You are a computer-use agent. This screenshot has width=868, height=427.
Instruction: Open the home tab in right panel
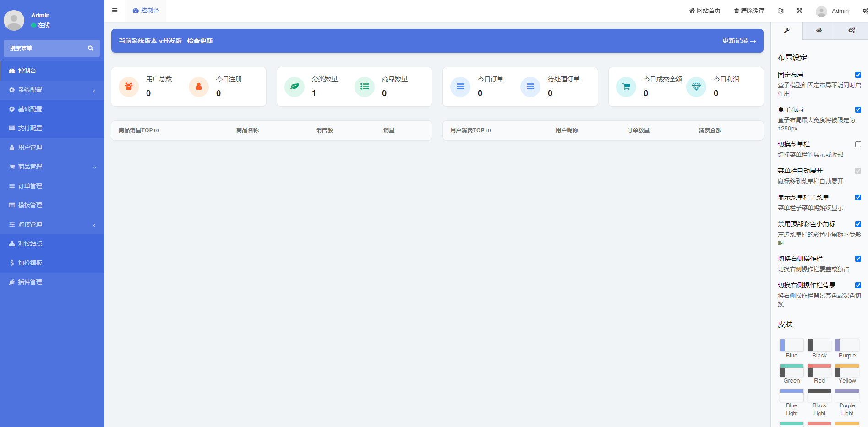(819, 31)
